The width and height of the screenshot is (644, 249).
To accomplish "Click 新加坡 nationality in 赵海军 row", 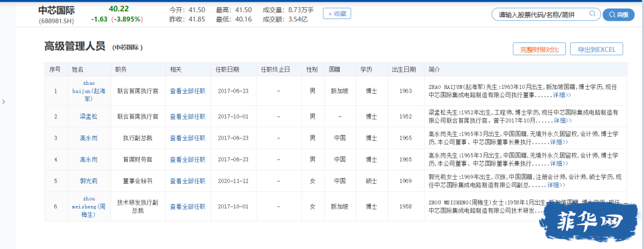I will (339, 91).
